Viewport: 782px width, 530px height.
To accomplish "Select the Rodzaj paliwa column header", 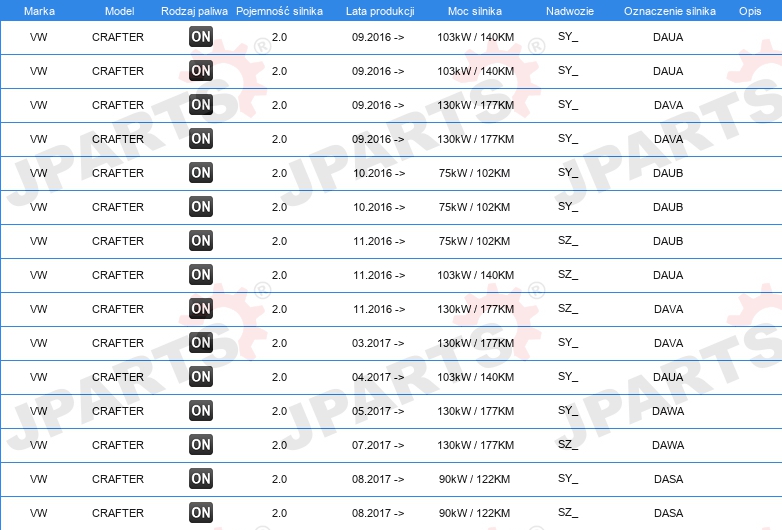I will click(194, 11).
